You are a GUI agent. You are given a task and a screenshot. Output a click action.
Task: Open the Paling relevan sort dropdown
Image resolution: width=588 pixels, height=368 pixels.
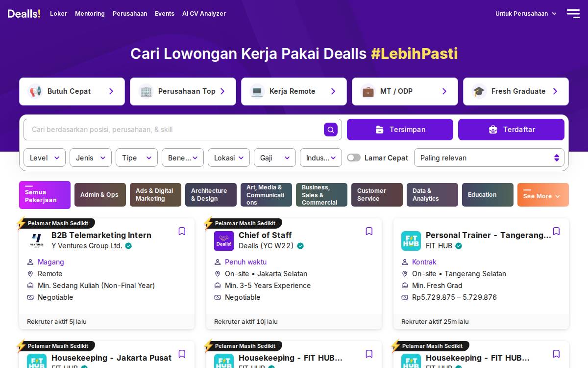[489, 158]
